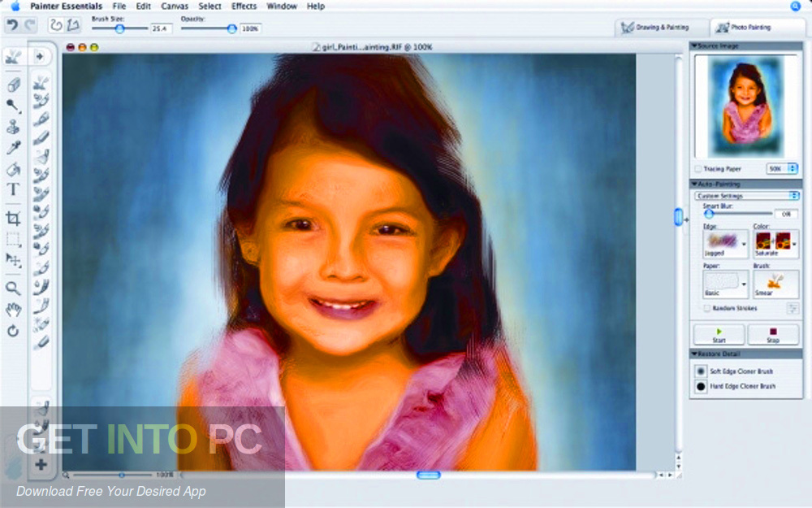Click the zoom-out magnifier below canvas
812x508 pixels.
click(67, 475)
